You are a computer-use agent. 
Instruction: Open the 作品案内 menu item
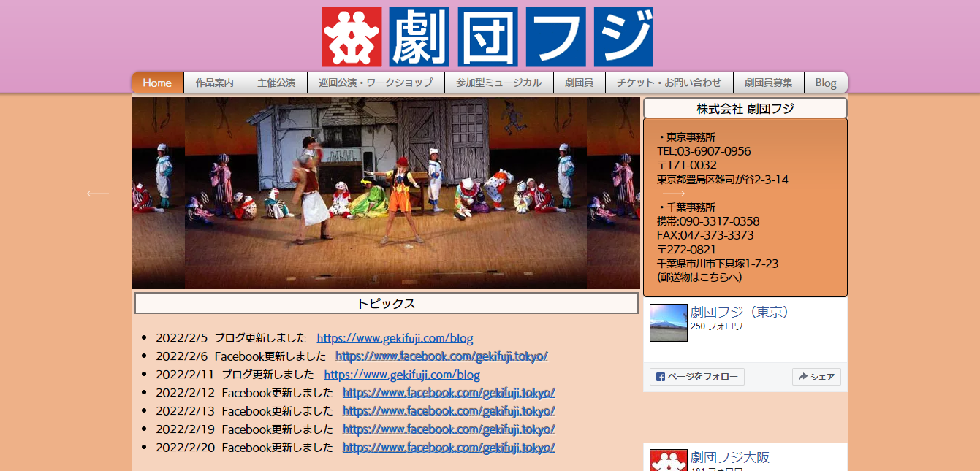215,83
